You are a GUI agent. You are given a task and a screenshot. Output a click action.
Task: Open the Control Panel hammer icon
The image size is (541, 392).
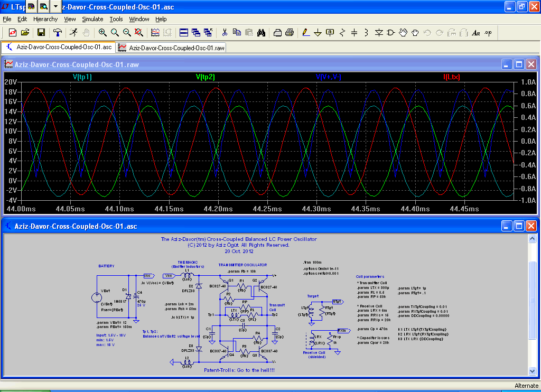click(58, 32)
